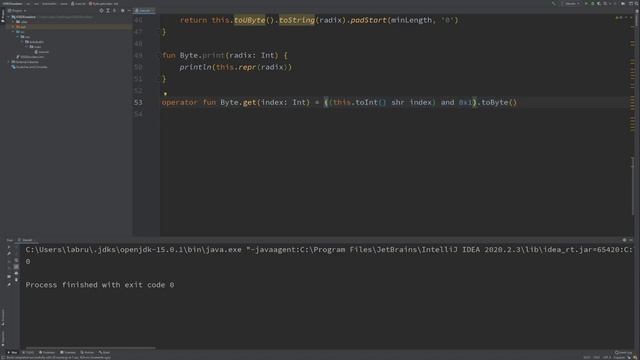The height and width of the screenshot is (360, 640).
Task: Click the Expand/Collapse All icon in Project panel
Action: click(x=108, y=11)
